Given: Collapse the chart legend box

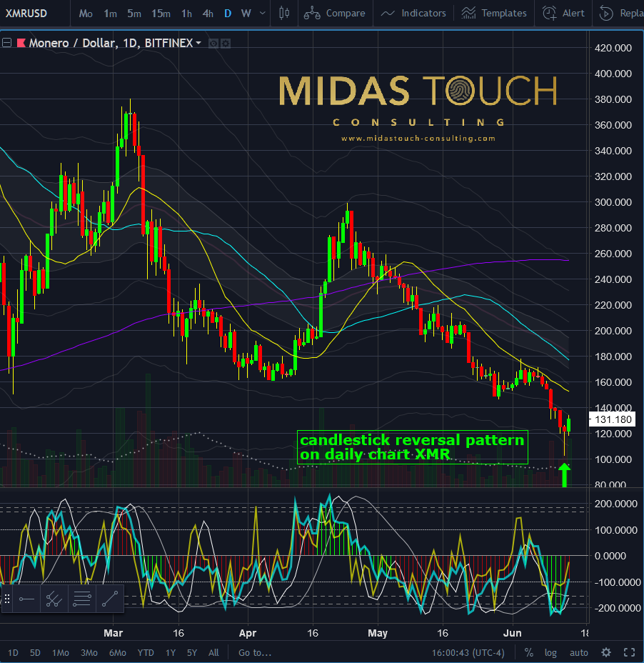Looking at the screenshot, I should (x=6, y=43).
